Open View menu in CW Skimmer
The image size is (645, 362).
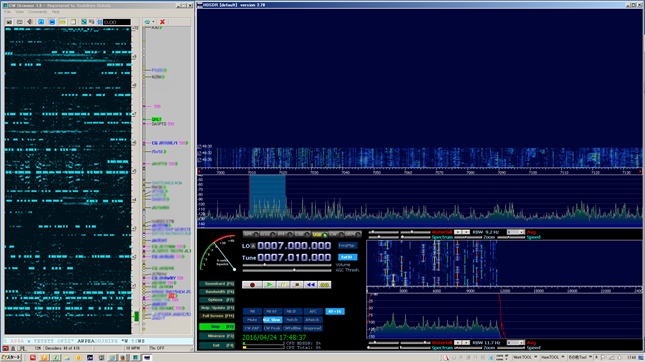(x=20, y=12)
